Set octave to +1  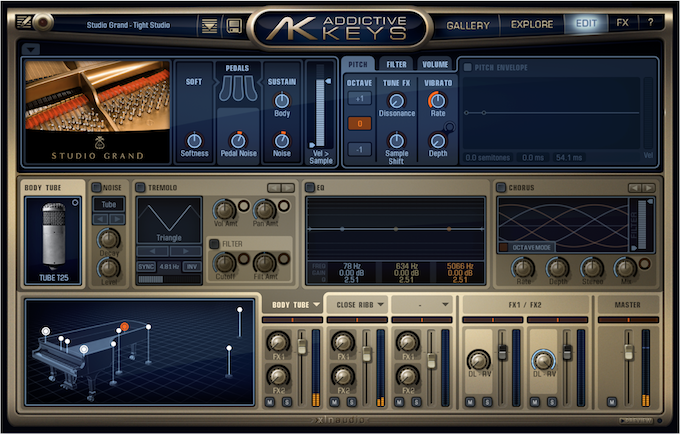[x=360, y=98]
